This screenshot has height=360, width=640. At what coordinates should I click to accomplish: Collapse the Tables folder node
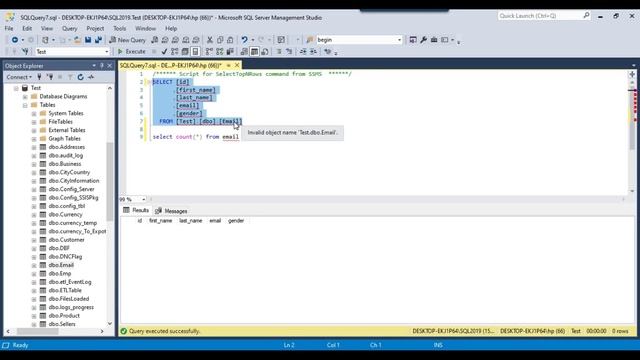tap(25, 105)
